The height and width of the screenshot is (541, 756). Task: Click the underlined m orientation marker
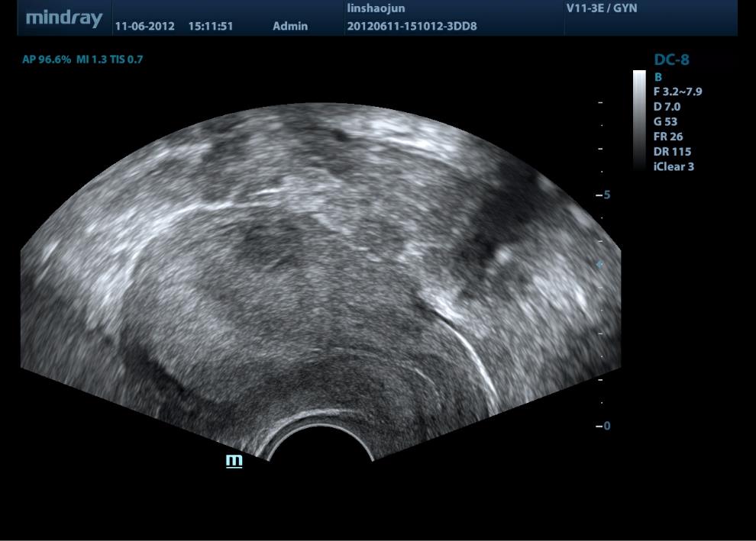tap(234, 460)
